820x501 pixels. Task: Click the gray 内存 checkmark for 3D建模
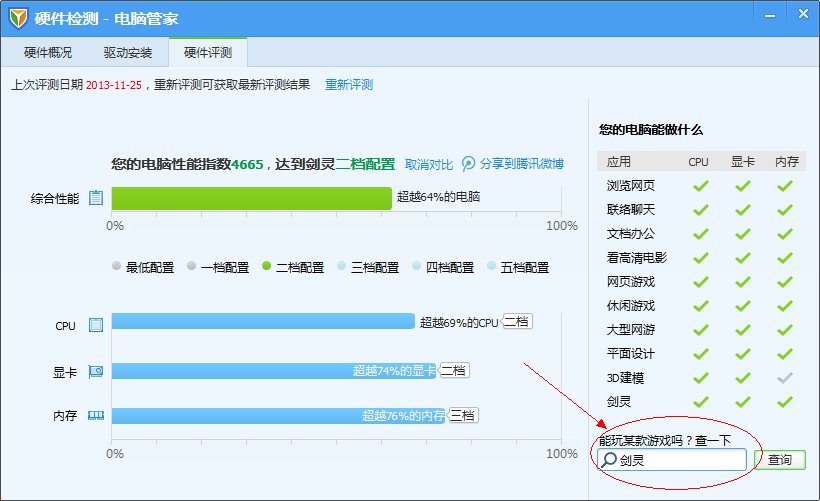[784, 378]
